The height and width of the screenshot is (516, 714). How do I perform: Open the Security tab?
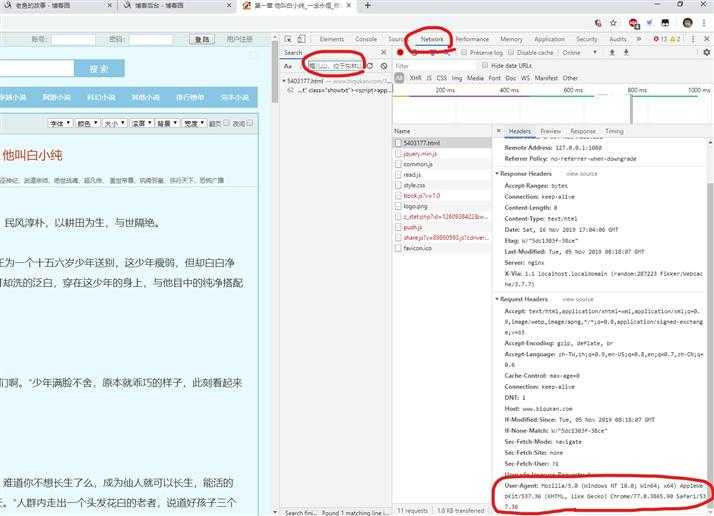click(586, 39)
